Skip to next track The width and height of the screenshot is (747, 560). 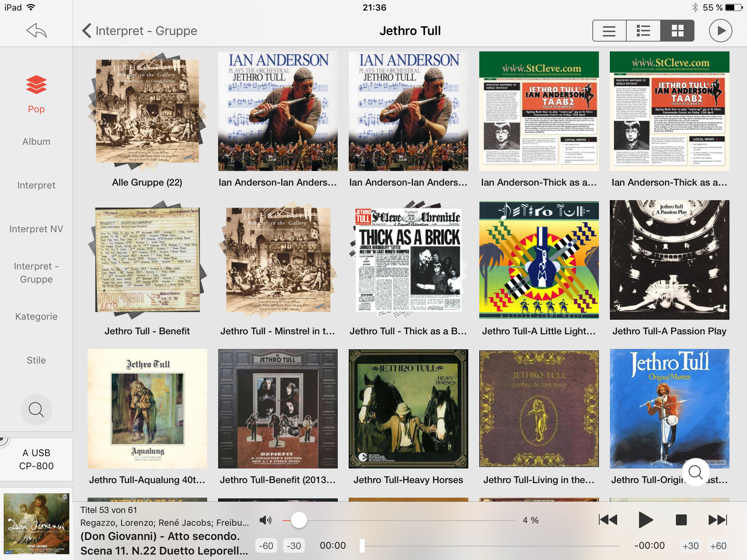(717, 520)
